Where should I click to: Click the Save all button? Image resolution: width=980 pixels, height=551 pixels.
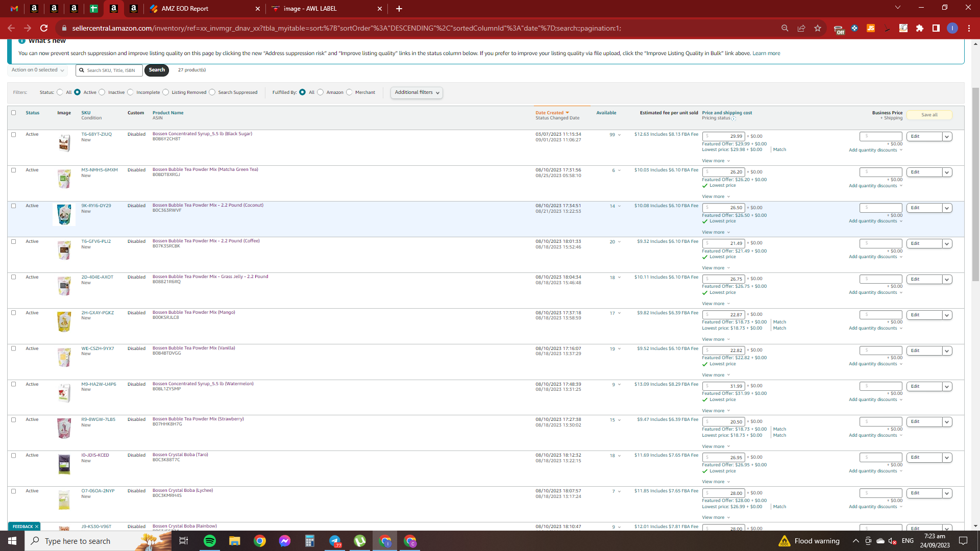coord(929,115)
